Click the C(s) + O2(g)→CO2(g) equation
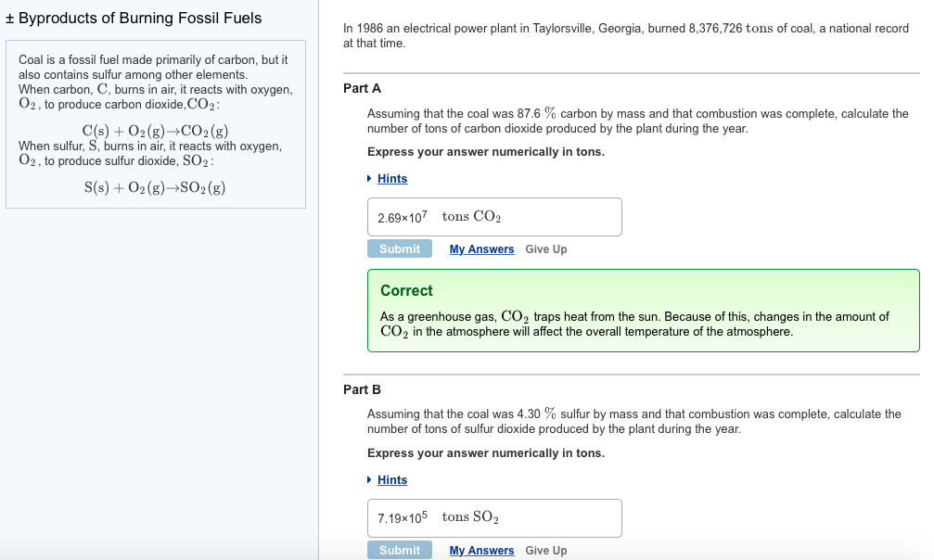Image resolution: width=934 pixels, height=560 pixels. click(x=155, y=131)
